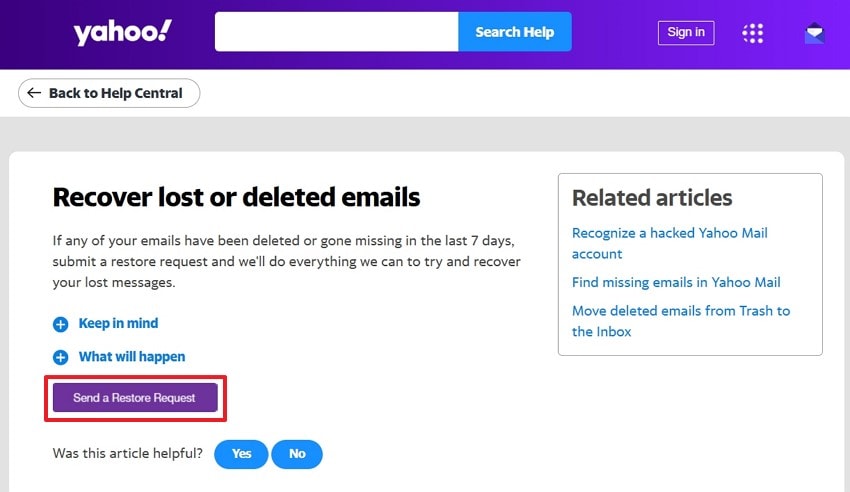Click Send a Restore Request
This screenshot has width=850, height=492.
(x=134, y=398)
